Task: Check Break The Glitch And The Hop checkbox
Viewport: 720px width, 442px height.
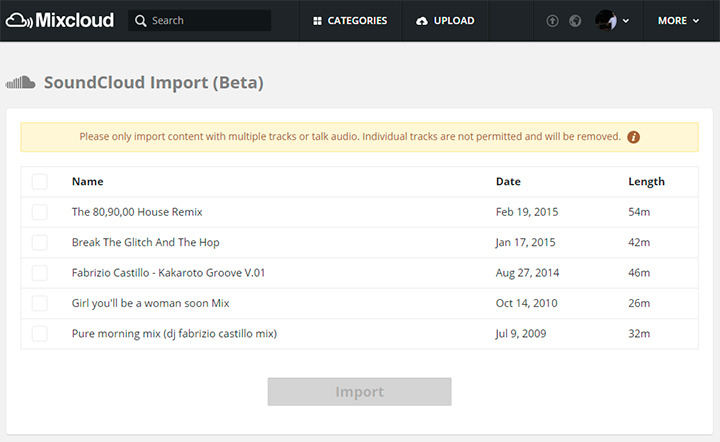Action: (x=39, y=242)
